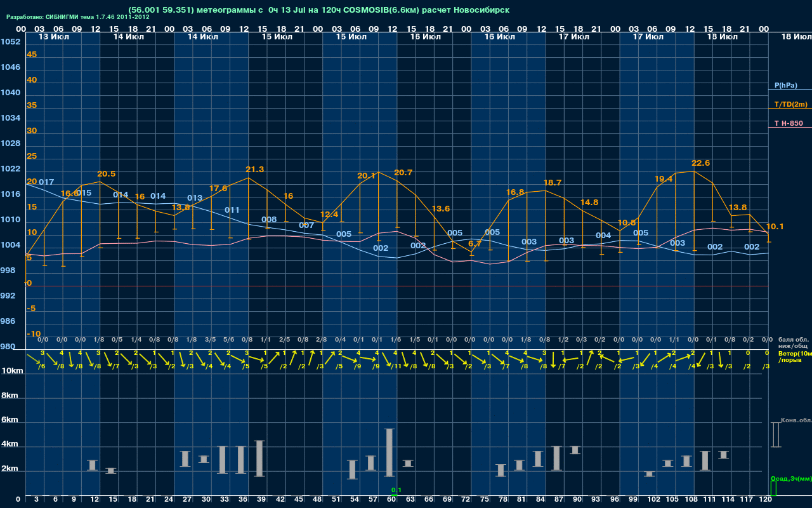Click forecast hour 120 on bottom axis
The image size is (812, 508).
coord(766,500)
